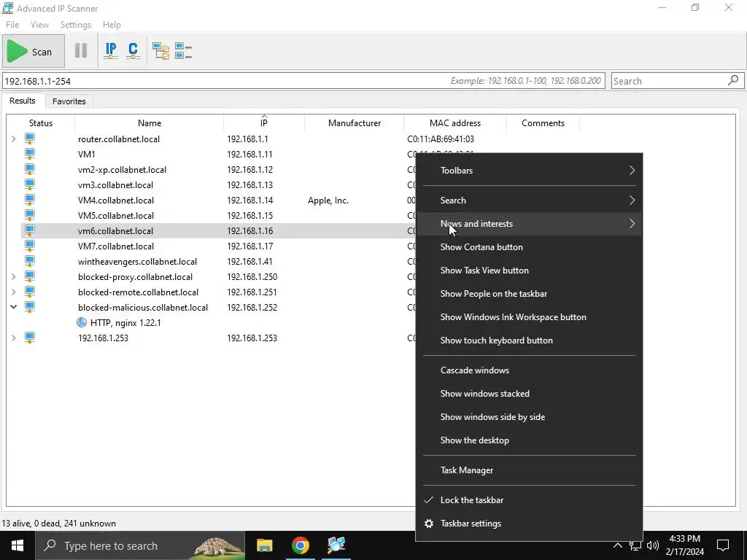Click the computer icon for wintheavengers.collabnet.local
747x560 pixels.
click(x=29, y=261)
